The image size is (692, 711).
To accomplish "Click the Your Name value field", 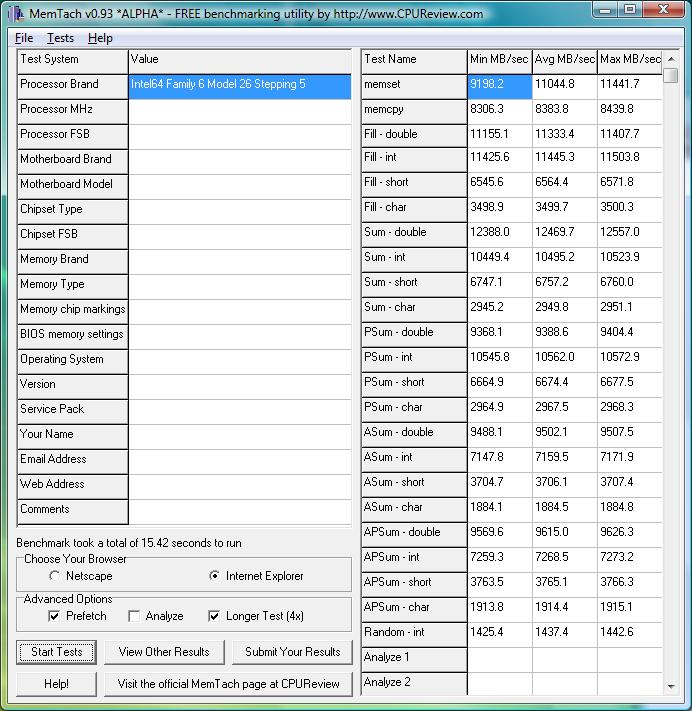I will click(x=240, y=435).
